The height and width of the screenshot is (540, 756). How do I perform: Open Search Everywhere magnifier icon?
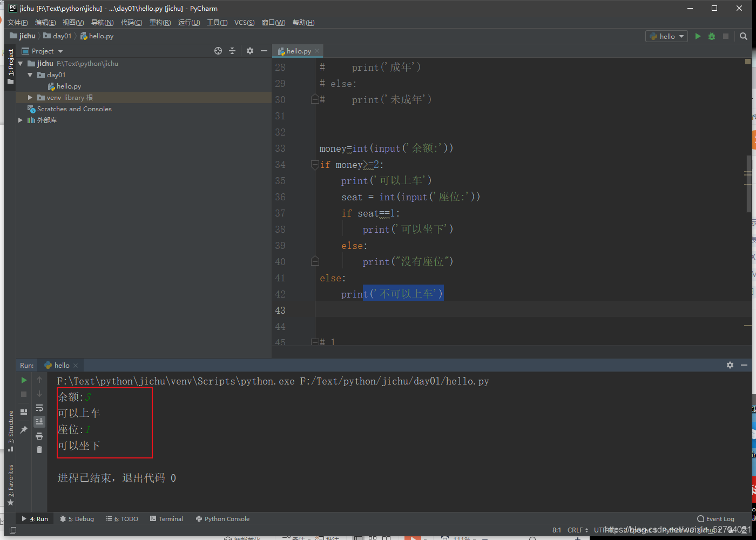pyautogui.click(x=744, y=36)
